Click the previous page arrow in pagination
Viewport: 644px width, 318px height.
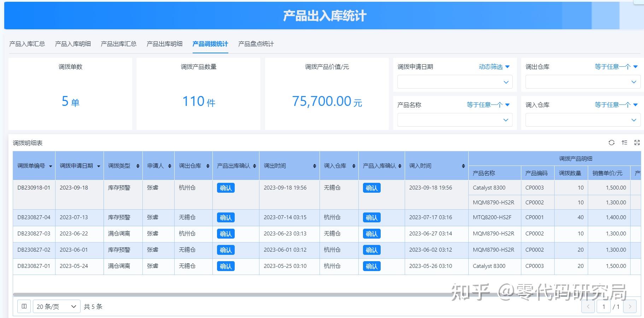(x=588, y=307)
